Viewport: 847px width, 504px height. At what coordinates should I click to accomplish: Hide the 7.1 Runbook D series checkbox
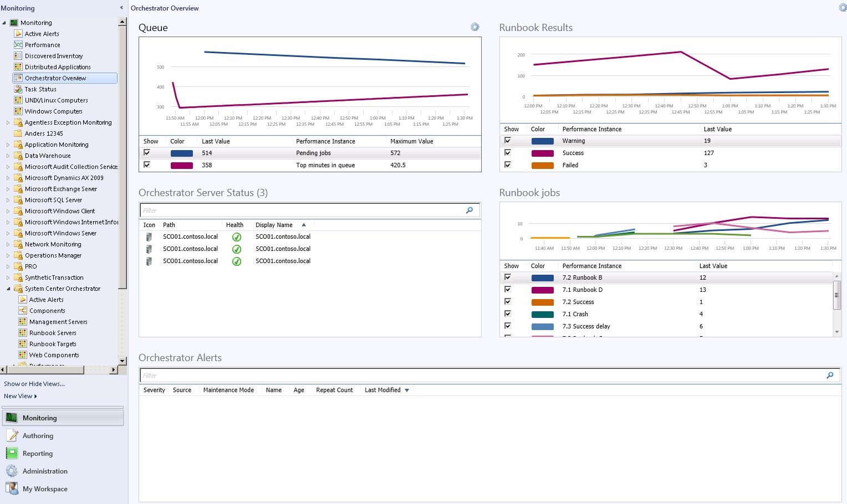(507, 290)
